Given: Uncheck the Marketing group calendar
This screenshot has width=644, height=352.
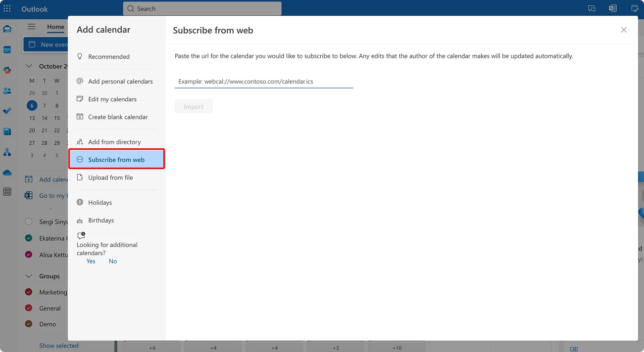Looking at the screenshot, I should coord(28,292).
